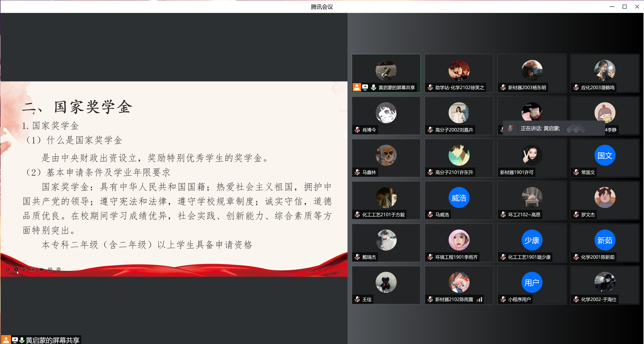Toggle the muted mic icon for 肖博今

358,130
